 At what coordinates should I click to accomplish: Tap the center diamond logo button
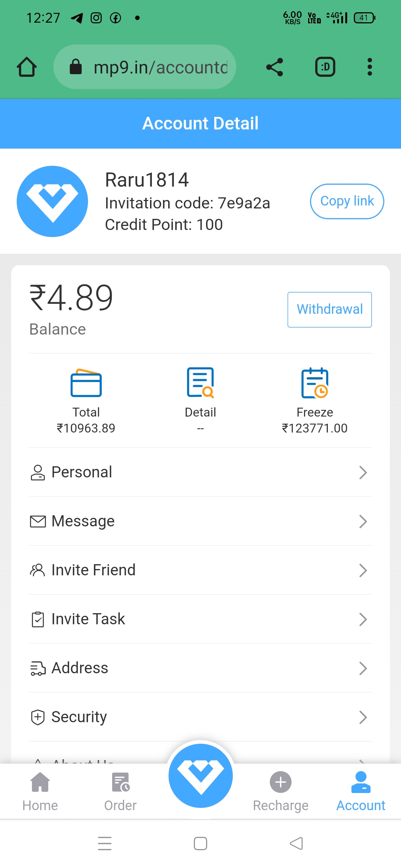(200, 776)
